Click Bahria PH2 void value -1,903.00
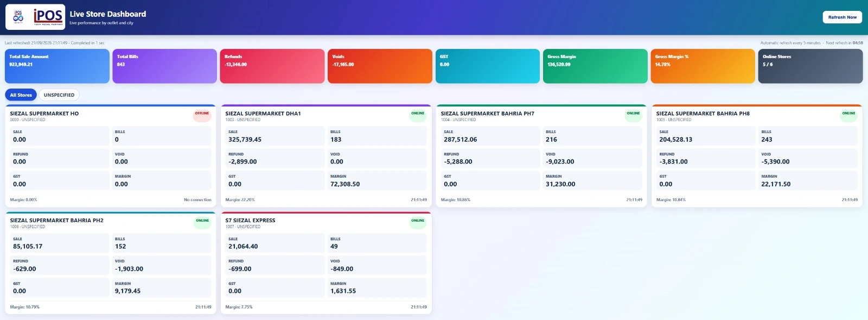Screen dimensions: 868x320 pos(129,269)
